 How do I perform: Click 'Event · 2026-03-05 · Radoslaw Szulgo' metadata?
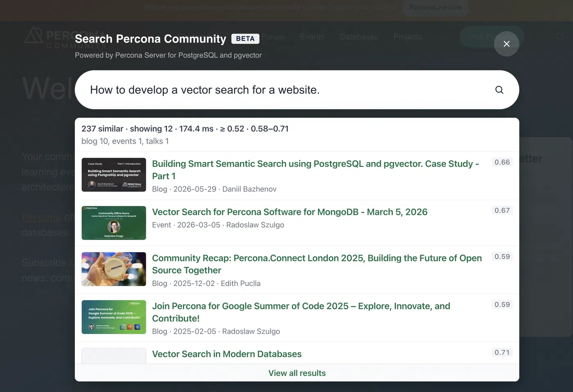(218, 225)
